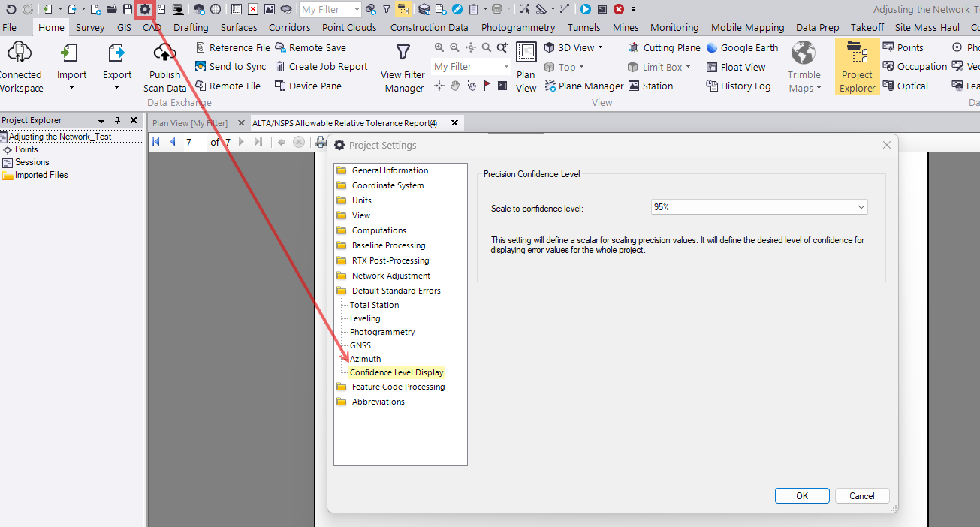980x527 pixels.
Task: Click Publish Scan Data
Action: coord(164,68)
